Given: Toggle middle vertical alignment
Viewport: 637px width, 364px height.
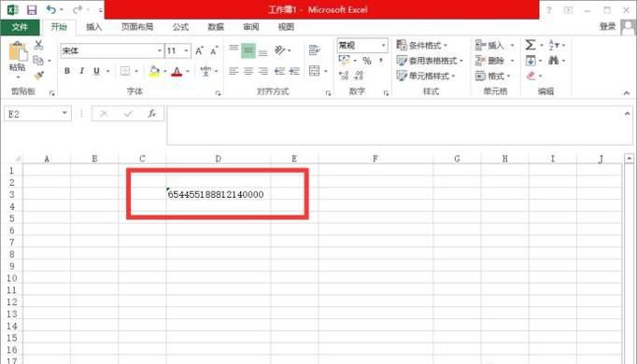Looking at the screenshot, I should point(248,50).
